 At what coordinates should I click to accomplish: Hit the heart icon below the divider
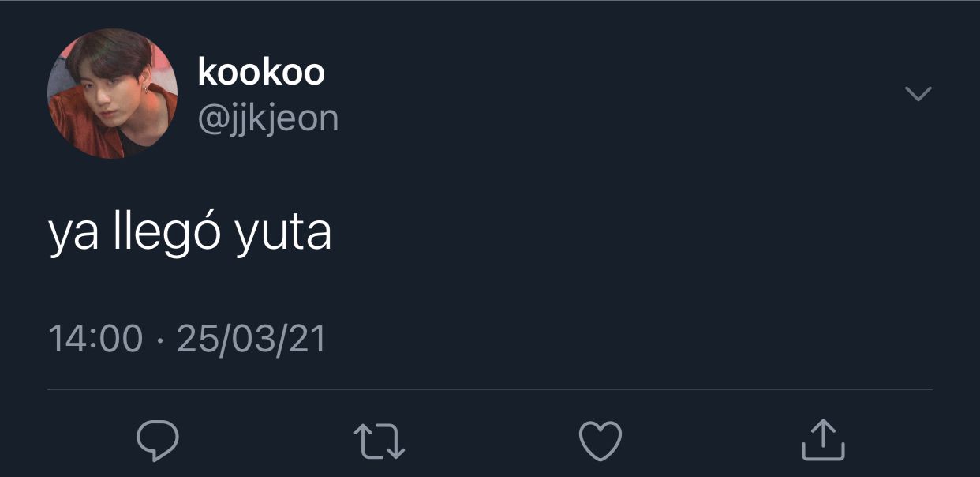[x=600, y=441]
